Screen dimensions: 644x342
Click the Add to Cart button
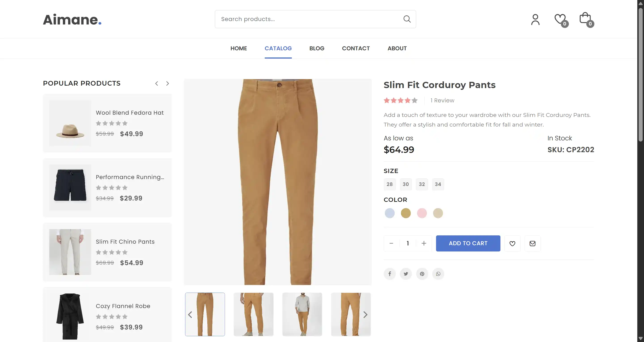[468, 243]
